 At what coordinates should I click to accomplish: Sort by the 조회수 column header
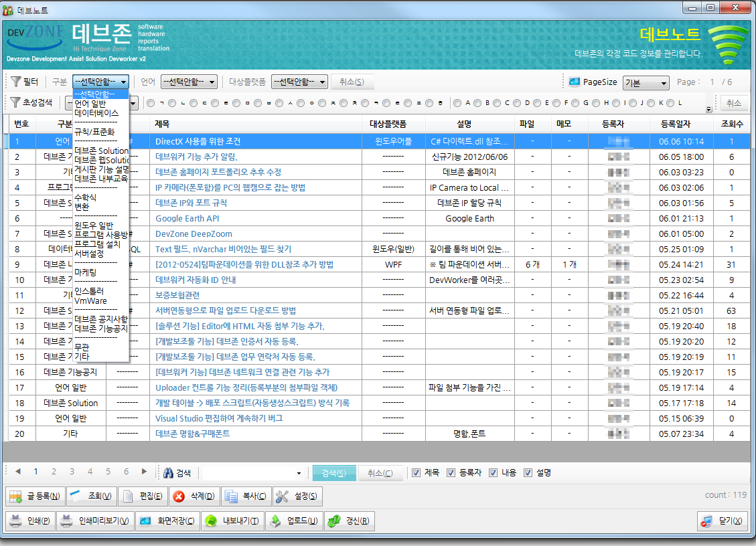tap(731, 124)
